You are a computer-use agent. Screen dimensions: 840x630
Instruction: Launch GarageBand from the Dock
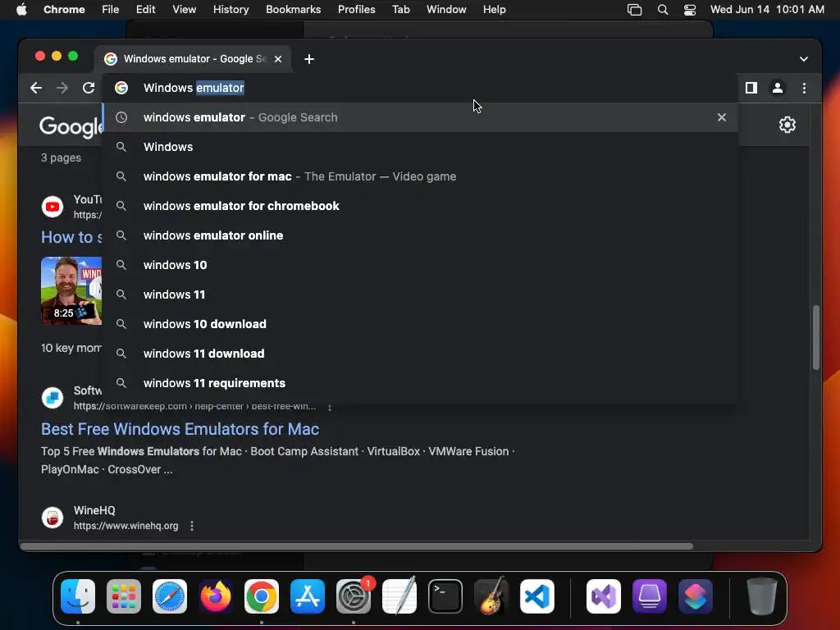pos(491,596)
